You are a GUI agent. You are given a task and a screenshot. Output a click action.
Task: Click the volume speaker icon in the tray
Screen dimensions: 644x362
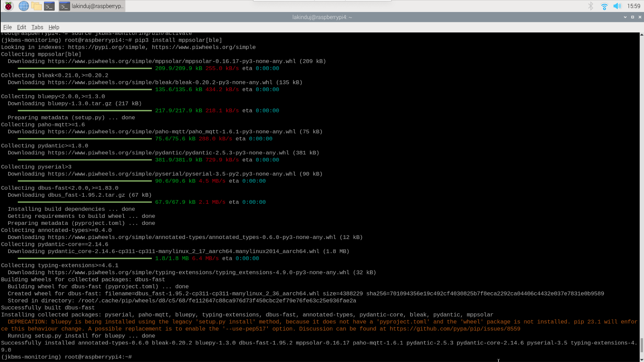tap(617, 6)
